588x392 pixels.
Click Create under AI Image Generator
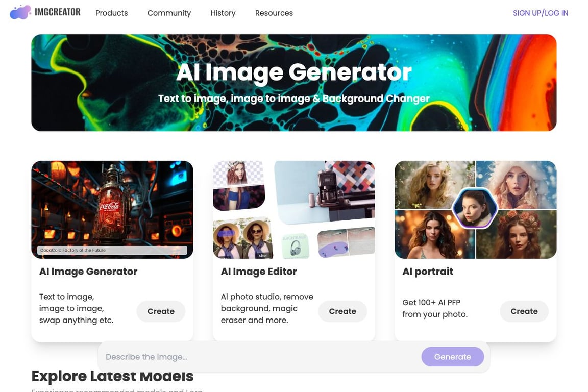point(161,311)
